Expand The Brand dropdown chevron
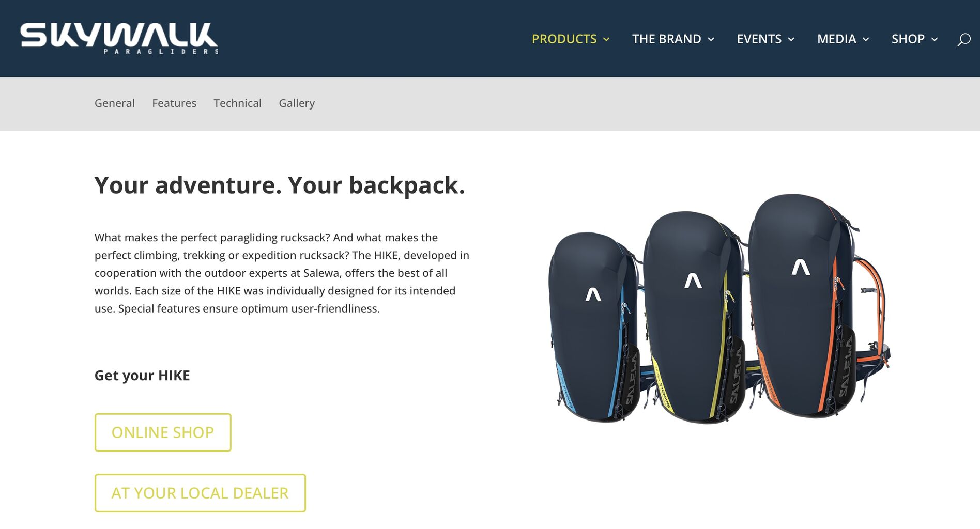This screenshot has height=529, width=980. pyautogui.click(x=711, y=39)
